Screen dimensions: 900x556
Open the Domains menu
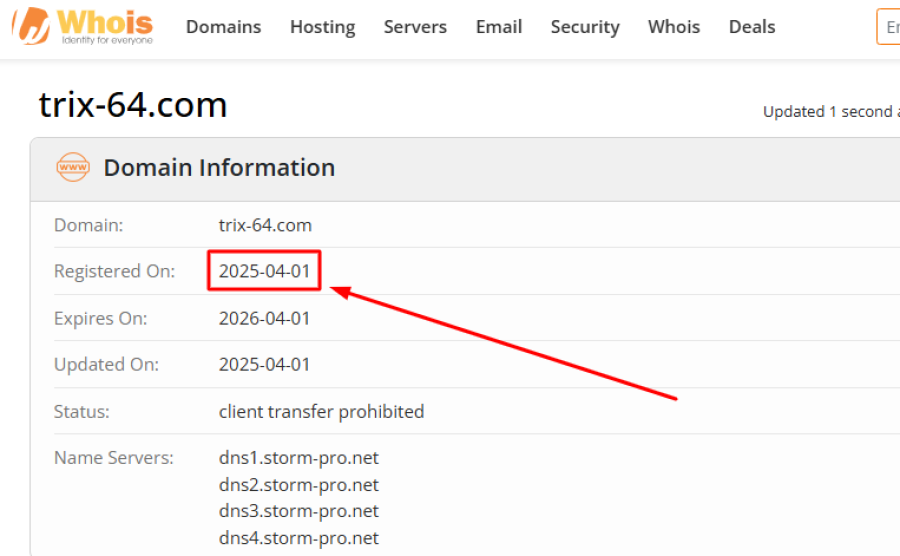coord(223,27)
